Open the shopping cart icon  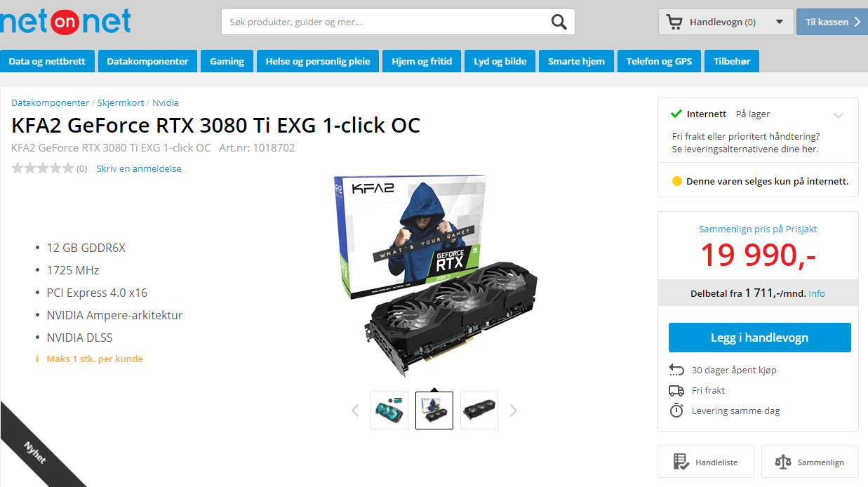click(x=674, y=22)
